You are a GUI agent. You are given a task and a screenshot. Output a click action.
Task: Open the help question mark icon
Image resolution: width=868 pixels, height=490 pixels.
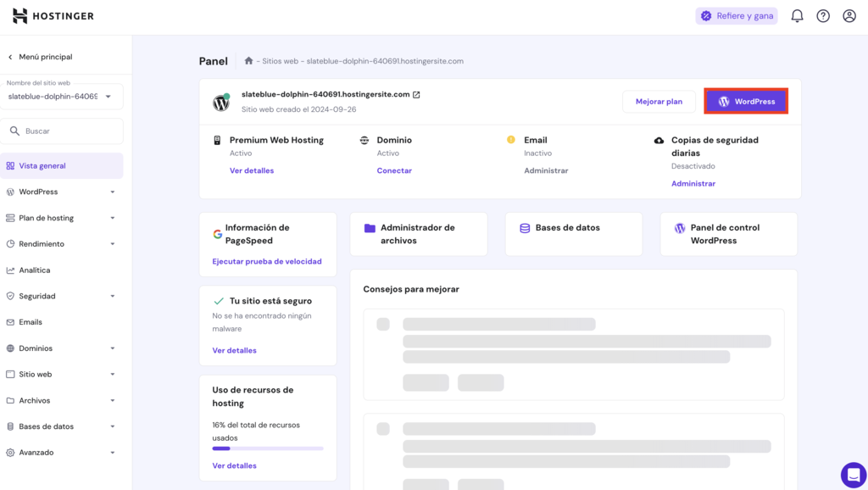pyautogui.click(x=822, y=15)
